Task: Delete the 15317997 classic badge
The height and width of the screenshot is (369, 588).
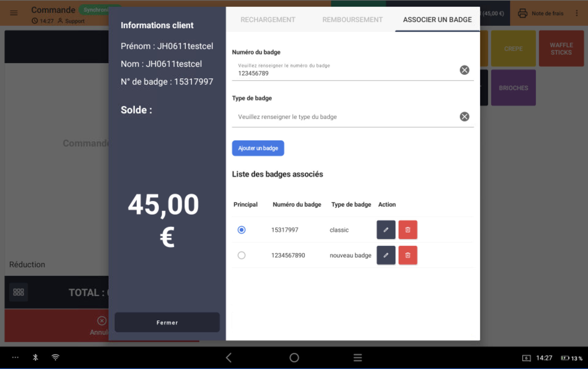Action: pos(407,230)
